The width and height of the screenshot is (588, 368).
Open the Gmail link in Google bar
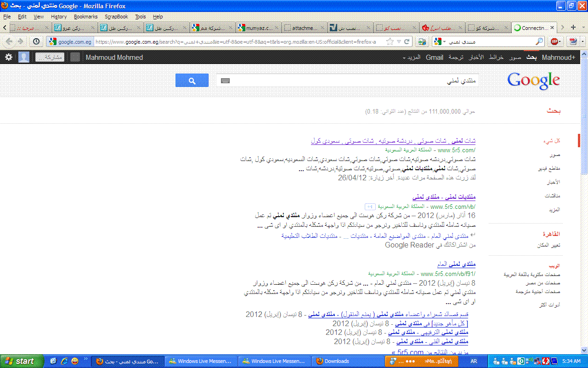click(x=435, y=57)
